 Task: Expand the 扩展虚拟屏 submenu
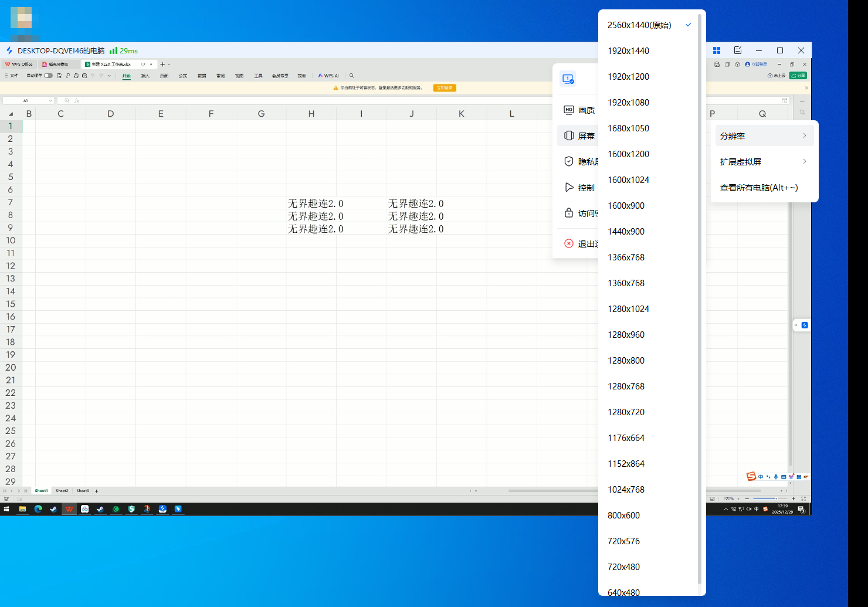pos(764,162)
